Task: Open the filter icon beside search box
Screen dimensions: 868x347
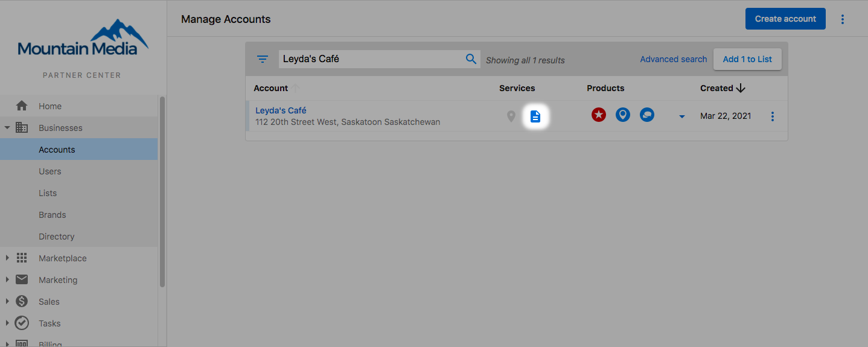Action: pyautogui.click(x=262, y=59)
